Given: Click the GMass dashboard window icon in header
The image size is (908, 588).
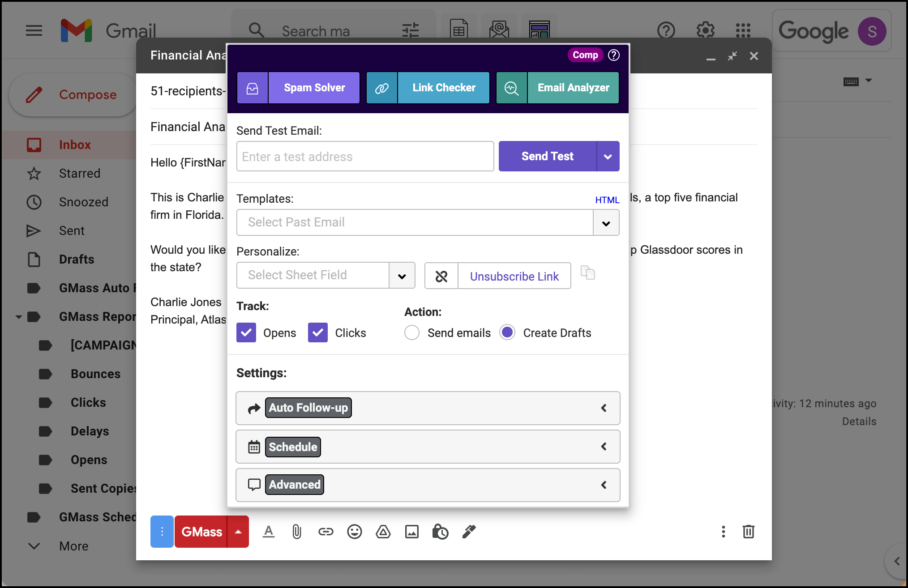Looking at the screenshot, I should (540, 30).
